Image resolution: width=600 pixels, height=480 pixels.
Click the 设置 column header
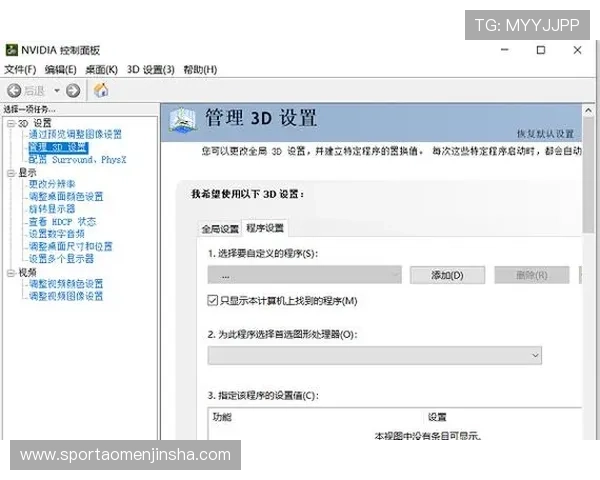coord(437,417)
